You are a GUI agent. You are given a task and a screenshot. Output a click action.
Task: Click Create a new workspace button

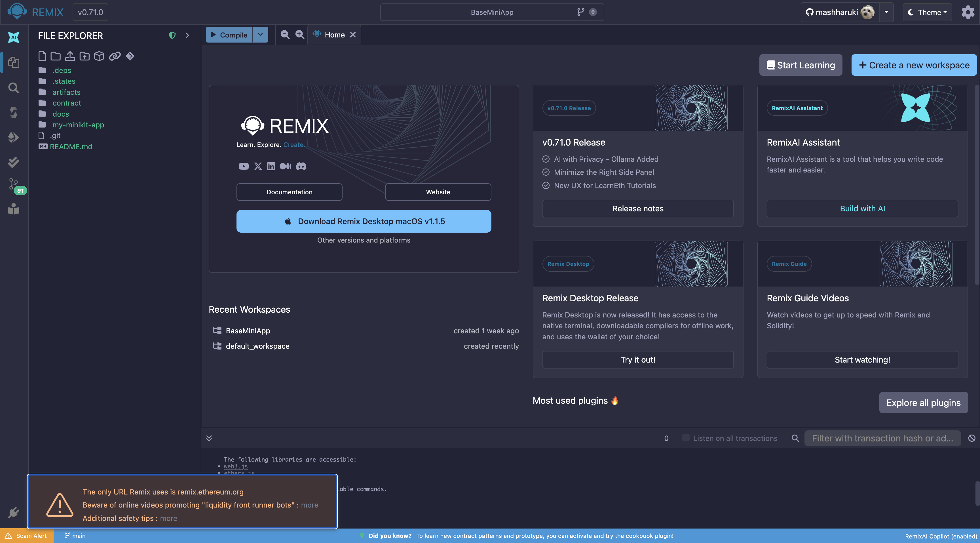914,65
